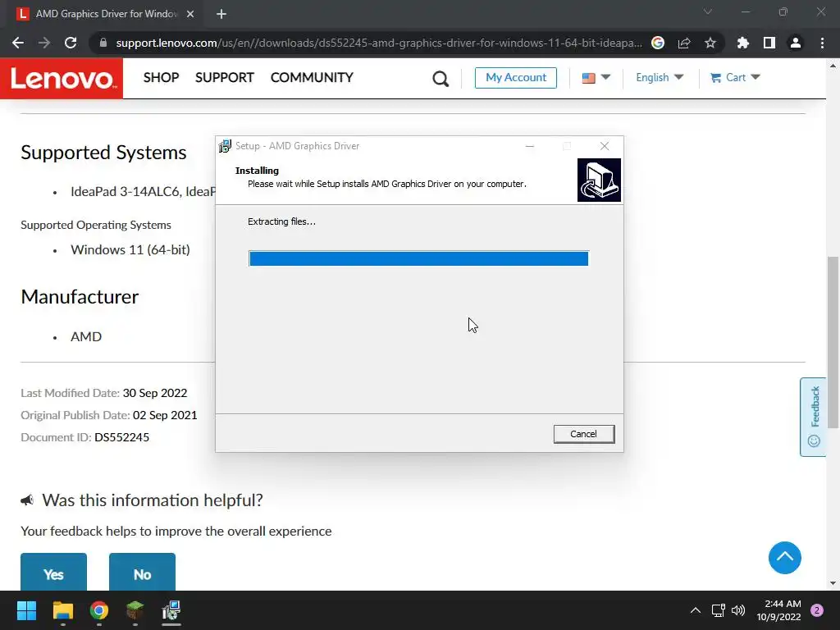Click the installation progress bar
Screen dimensions: 840x630
pyautogui.click(x=418, y=258)
